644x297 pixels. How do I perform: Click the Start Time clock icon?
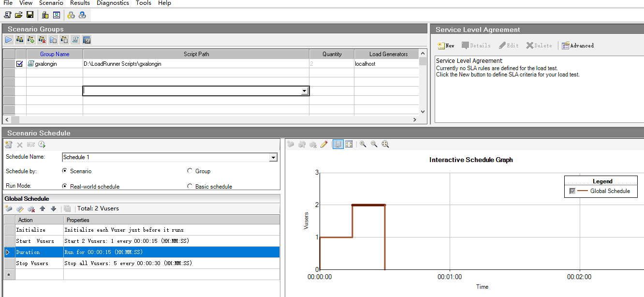click(42, 145)
